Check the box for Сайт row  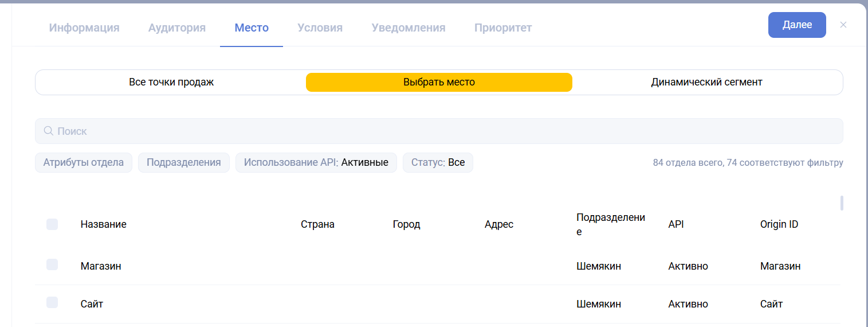pyautogui.click(x=52, y=302)
